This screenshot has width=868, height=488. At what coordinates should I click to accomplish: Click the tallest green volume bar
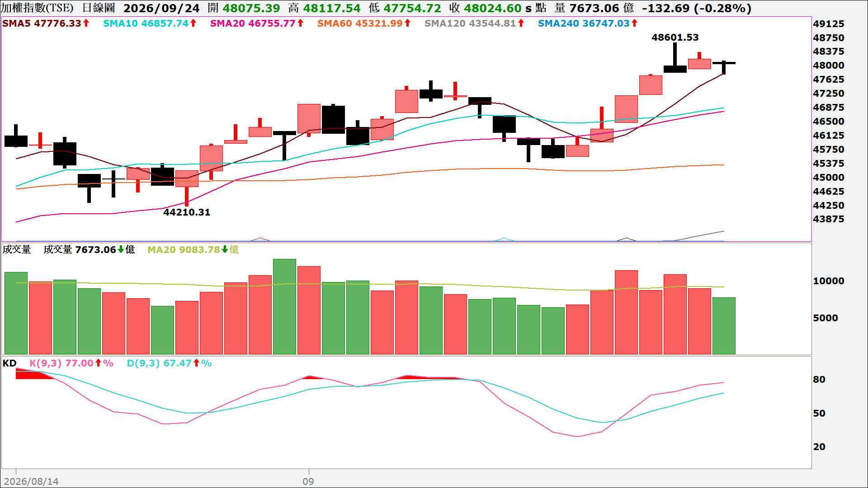(x=284, y=306)
